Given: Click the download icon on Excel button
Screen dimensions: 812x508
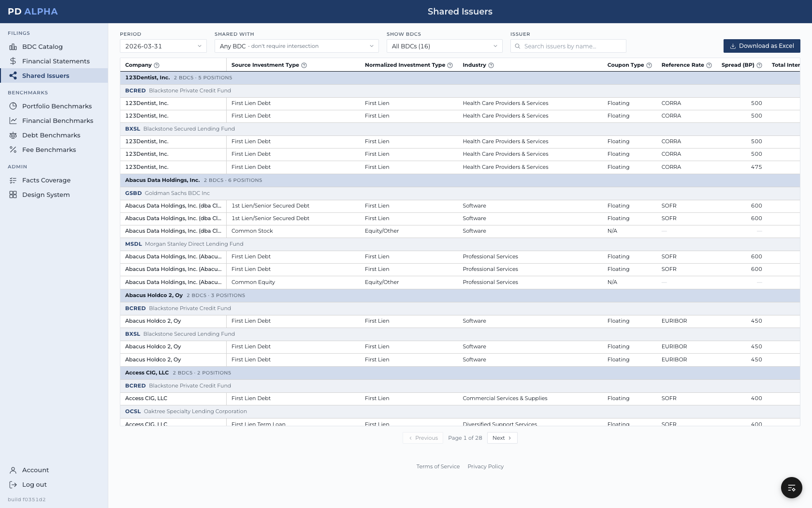Looking at the screenshot, I should point(733,46).
